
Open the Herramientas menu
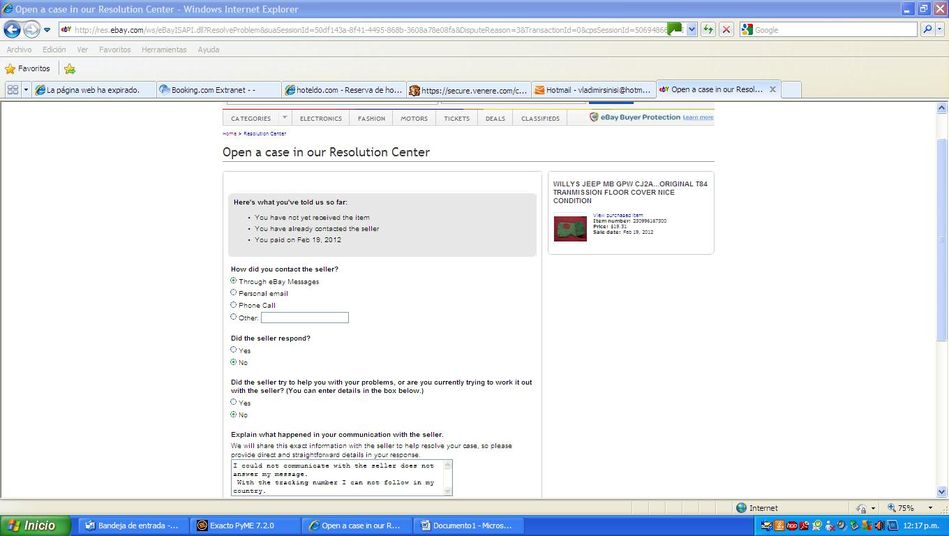[164, 50]
